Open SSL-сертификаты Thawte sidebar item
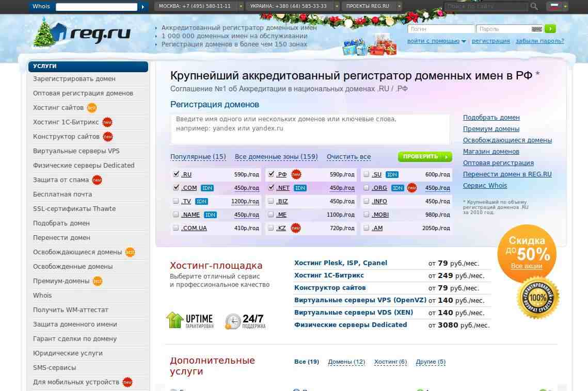This screenshot has height=391, width=588. click(74, 209)
